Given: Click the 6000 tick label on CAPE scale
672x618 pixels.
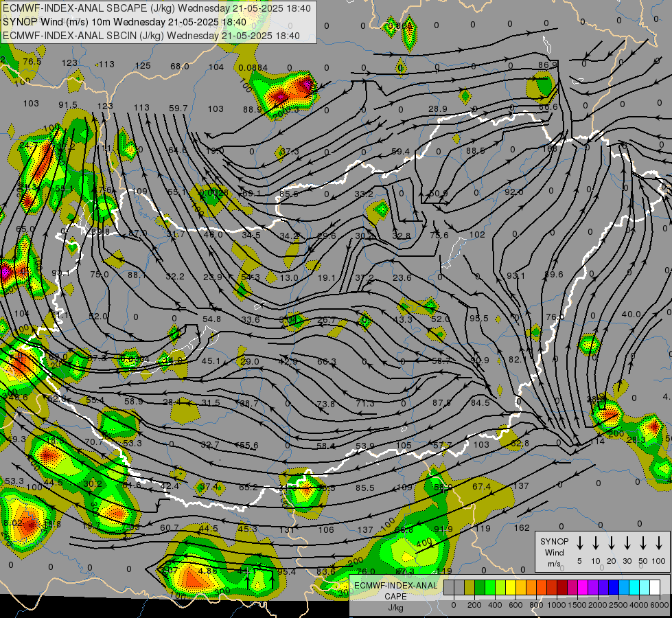Looking at the screenshot, I should point(659,605).
